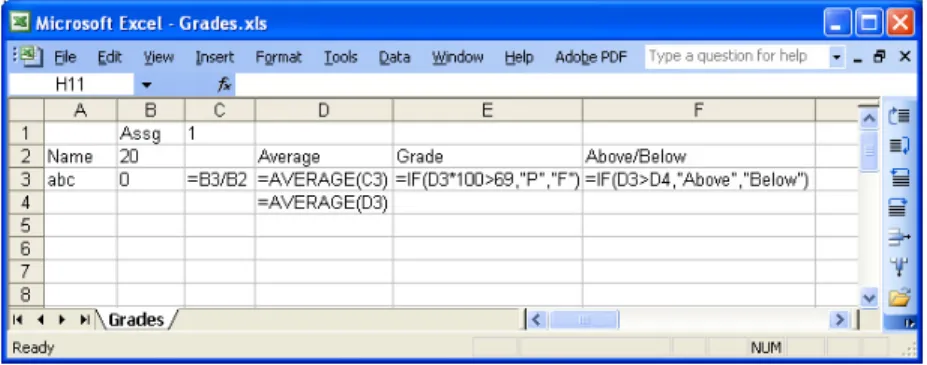Click the arrow-into-bars icon on right toolbar
927x365 pixels.
coord(899,238)
